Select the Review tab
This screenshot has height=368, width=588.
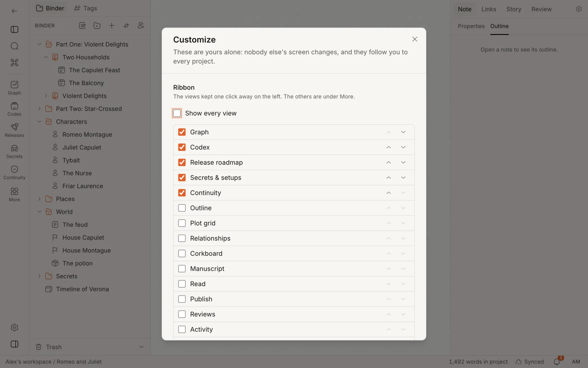click(x=541, y=9)
